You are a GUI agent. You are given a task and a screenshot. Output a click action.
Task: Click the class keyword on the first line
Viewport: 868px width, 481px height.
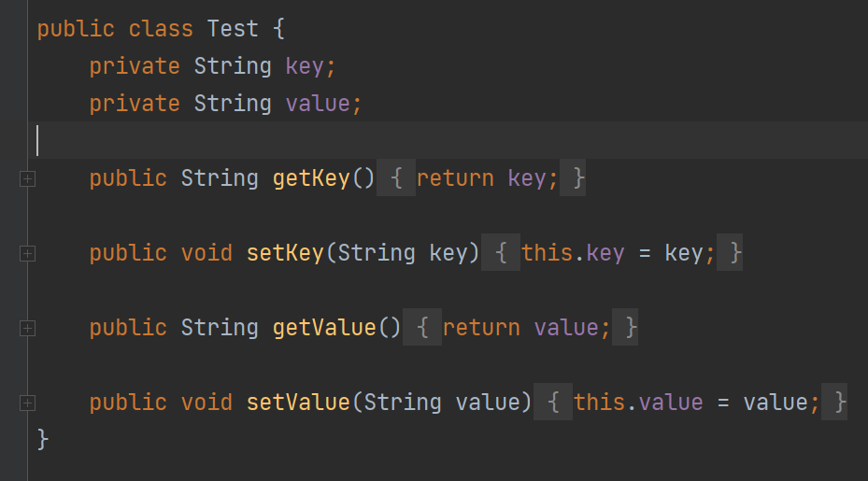[x=161, y=29]
